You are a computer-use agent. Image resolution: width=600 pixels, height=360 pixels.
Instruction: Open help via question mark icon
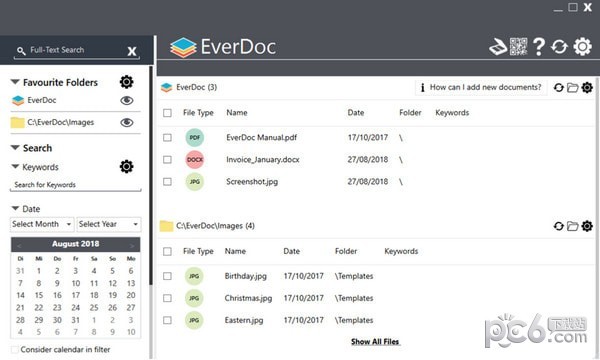click(539, 47)
